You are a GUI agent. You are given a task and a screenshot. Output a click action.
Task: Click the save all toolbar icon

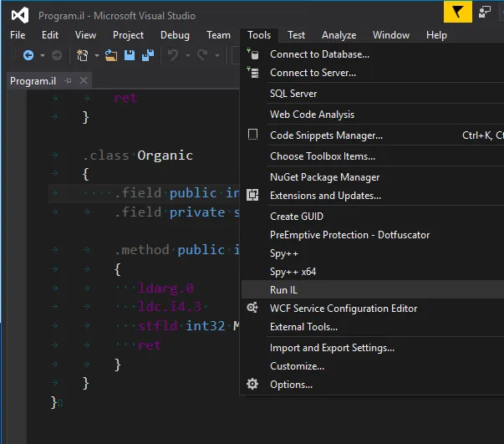coord(148,55)
